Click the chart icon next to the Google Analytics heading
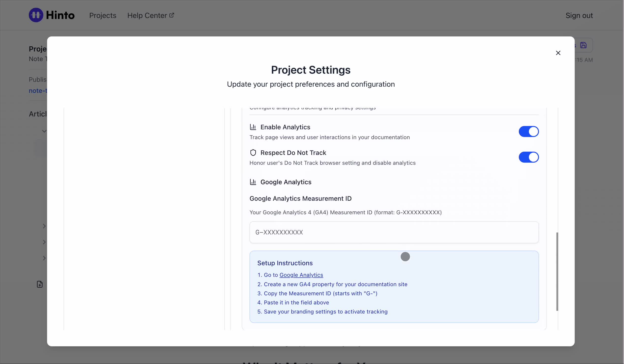The image size is (624, 364). coord(253,182)
